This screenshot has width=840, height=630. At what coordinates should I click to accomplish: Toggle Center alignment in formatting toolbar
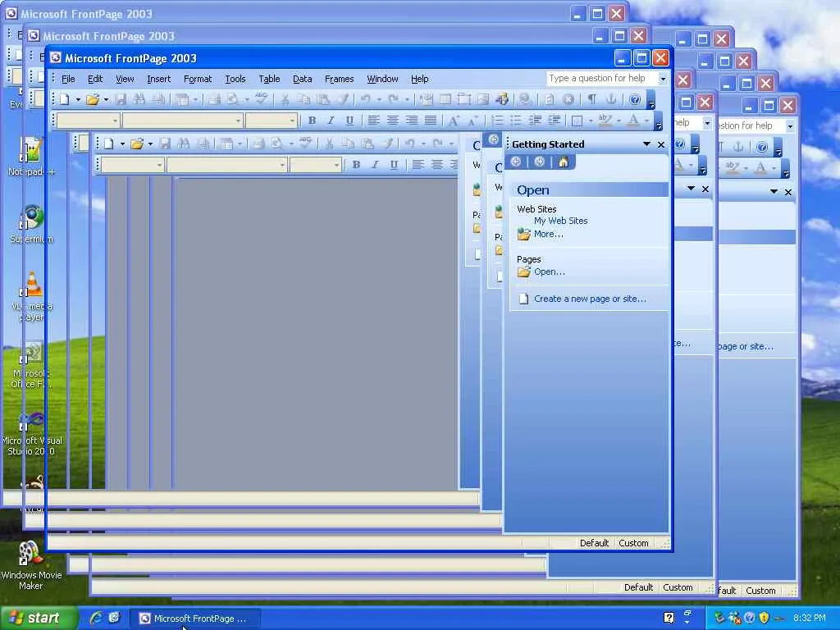coord(392,121)
